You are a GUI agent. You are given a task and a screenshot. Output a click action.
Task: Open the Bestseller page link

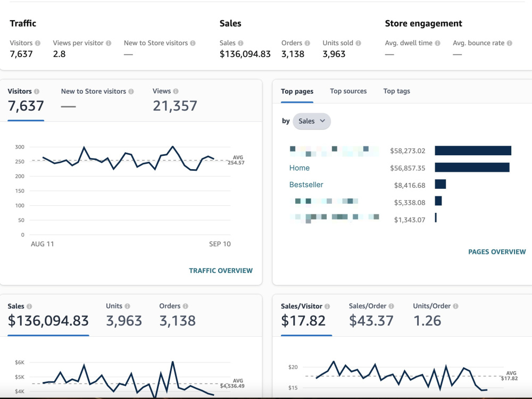[x=306, y=185]
